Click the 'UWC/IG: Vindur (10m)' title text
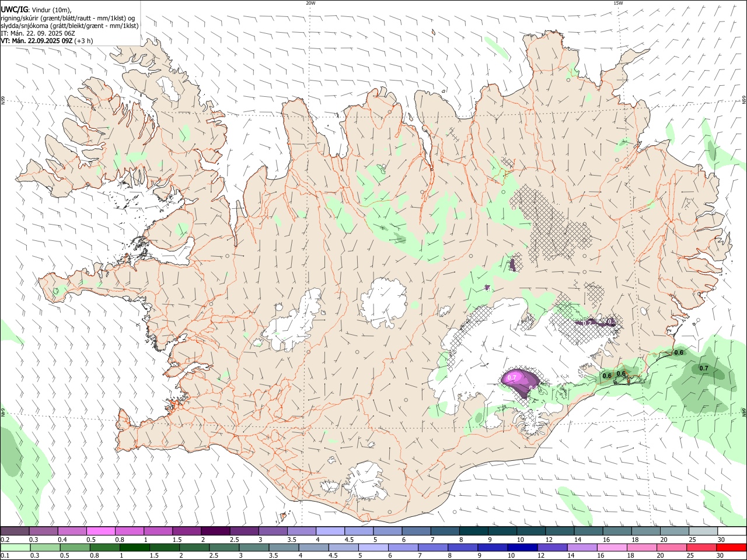 (36, 9)
